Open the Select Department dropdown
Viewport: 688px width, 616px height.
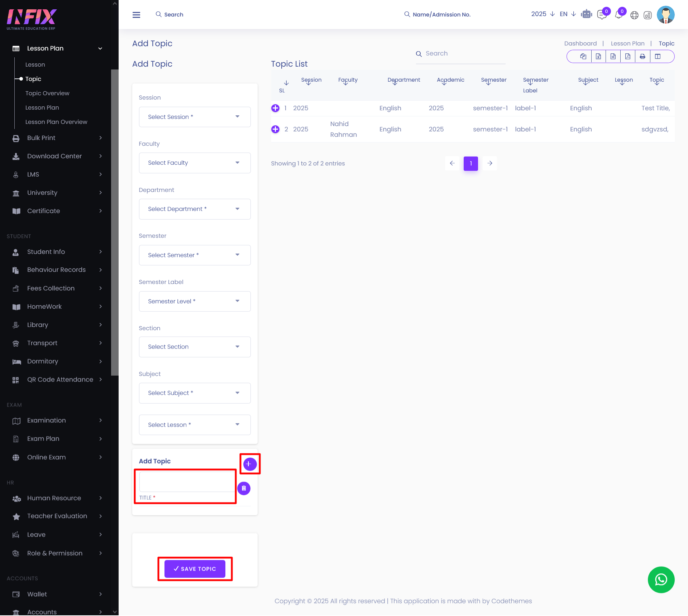(x=195, y=209)
